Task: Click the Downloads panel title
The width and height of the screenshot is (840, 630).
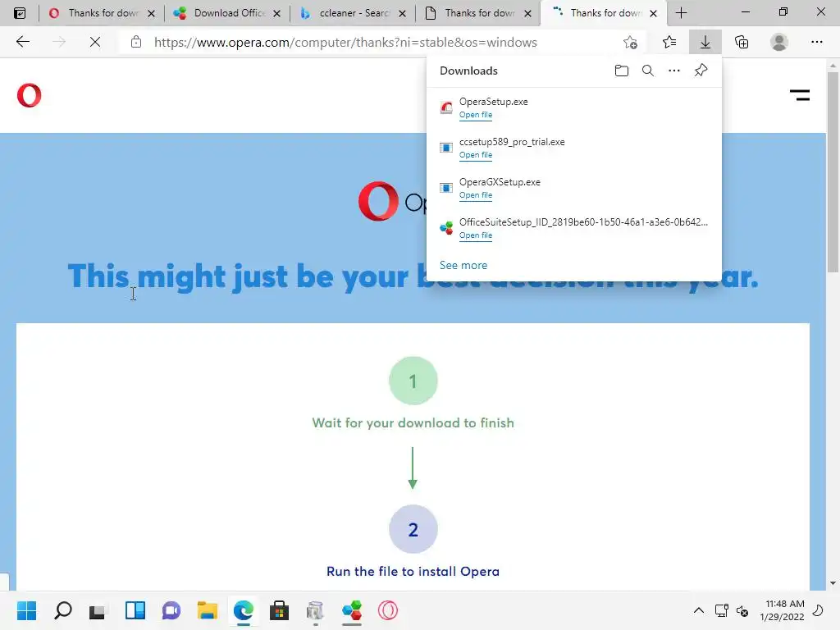Action: coord(468,71)
